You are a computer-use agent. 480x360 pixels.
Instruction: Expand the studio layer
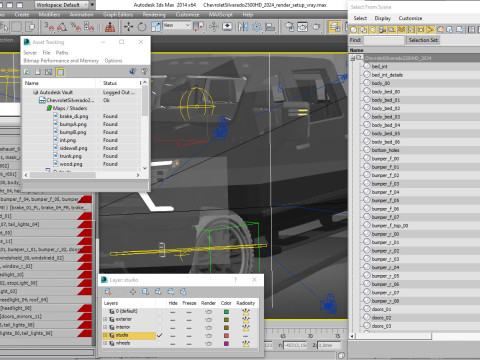(x=105, y=335)
